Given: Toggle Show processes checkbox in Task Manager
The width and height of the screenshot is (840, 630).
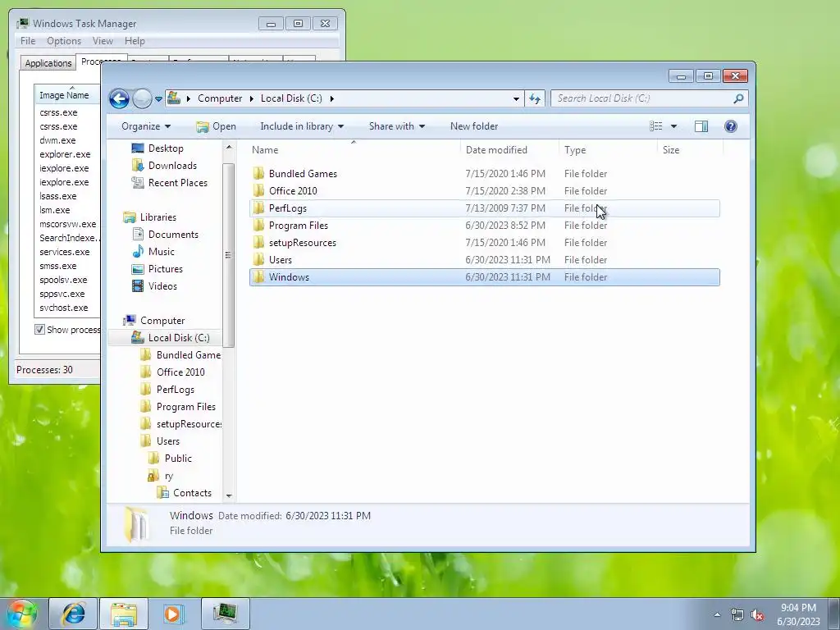Looking at the screenshot, I should click(39, 330).
